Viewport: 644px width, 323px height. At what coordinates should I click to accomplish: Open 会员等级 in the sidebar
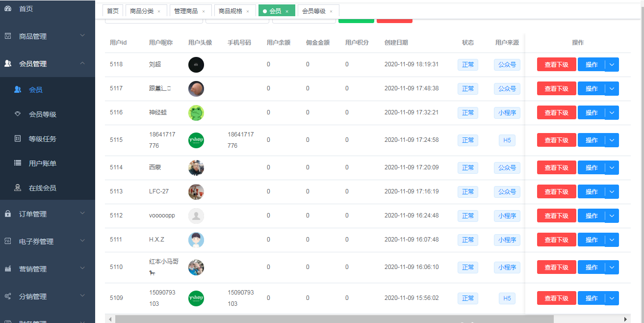48,114
